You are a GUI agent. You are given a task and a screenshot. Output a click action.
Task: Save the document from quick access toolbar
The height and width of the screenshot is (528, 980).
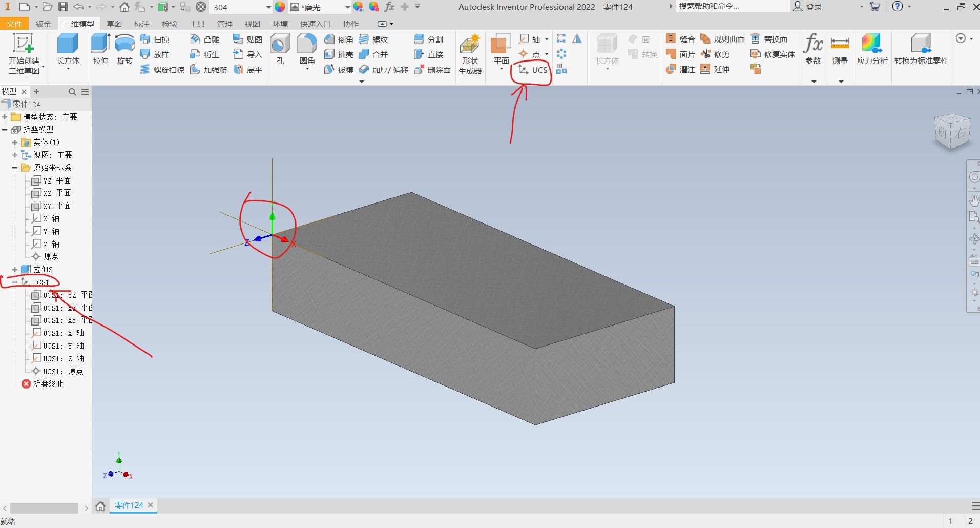pos(62,7)
